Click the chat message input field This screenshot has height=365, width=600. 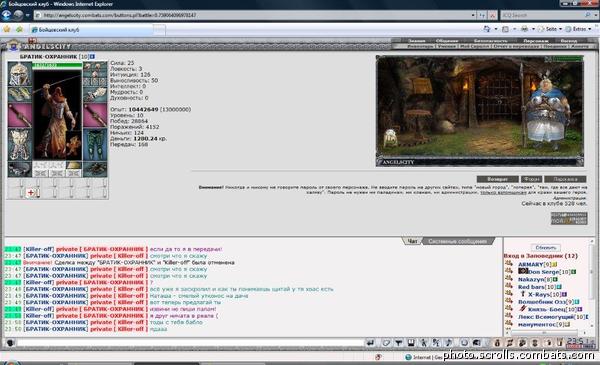pyautogui.click(x=190, y=343)
